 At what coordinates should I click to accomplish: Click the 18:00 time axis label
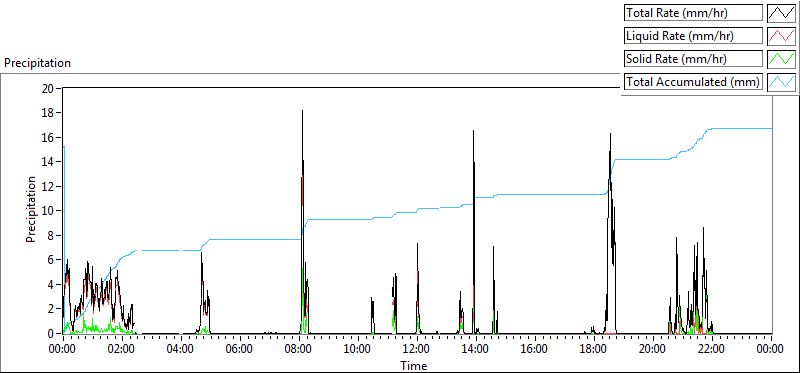pos(594,350)
